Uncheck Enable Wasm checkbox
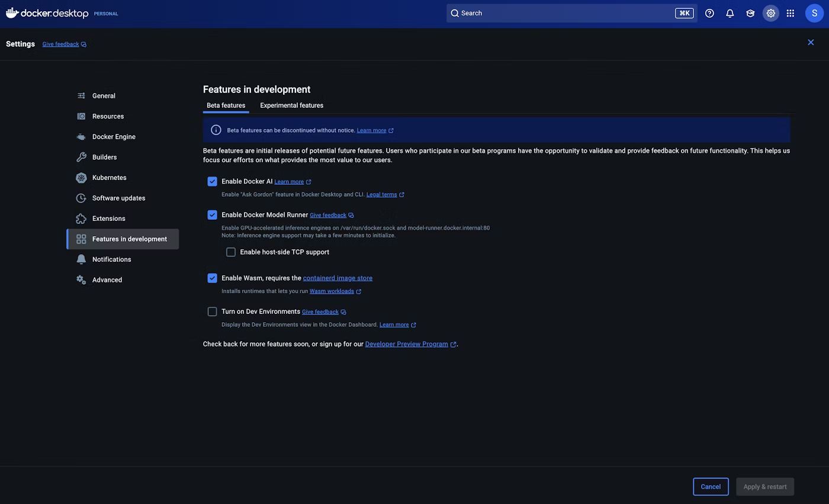 212,278
